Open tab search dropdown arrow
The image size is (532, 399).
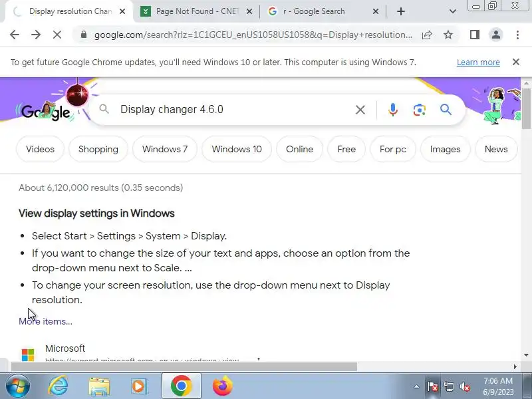453,11
